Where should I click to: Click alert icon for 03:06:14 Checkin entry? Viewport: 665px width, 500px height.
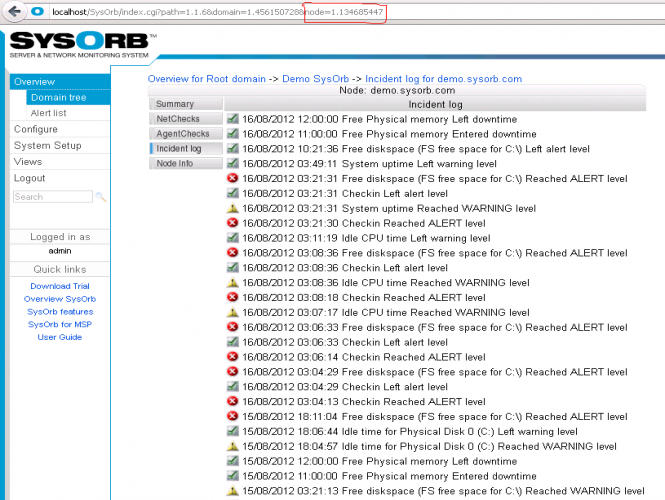[x=232, y=357]
